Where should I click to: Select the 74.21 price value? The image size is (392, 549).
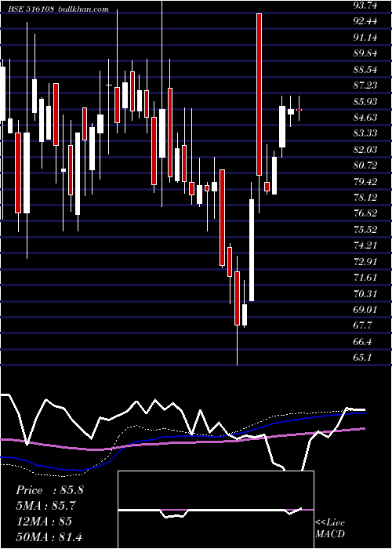(365, 245)
